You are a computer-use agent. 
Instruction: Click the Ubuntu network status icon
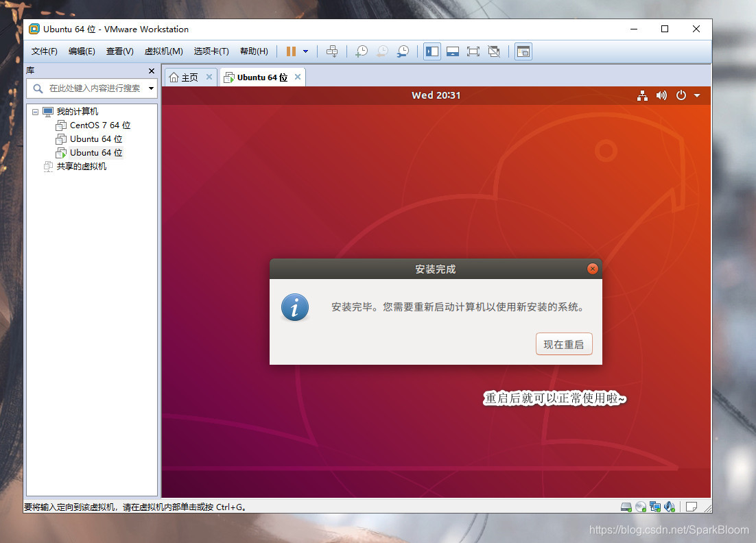pos(642,95)
